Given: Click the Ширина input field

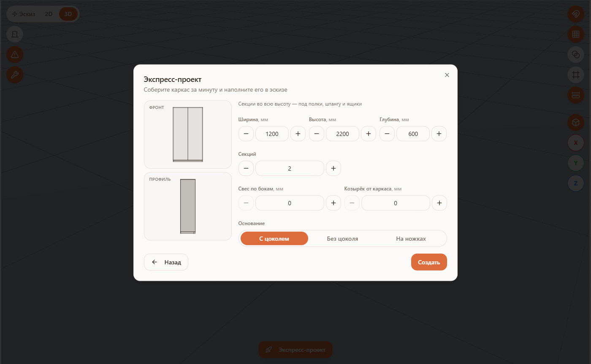Looking at the screenshot, I should [272, 134].
